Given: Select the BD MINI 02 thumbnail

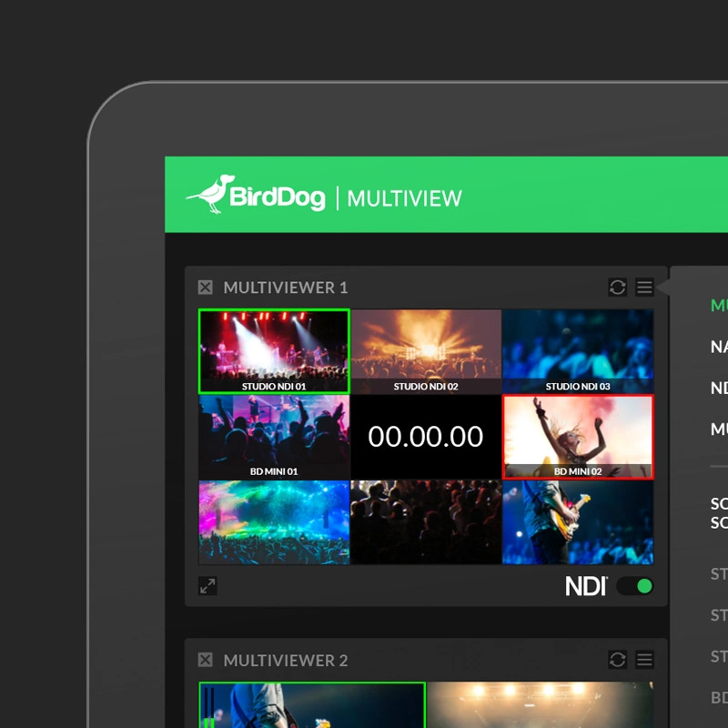Looking at the screenshot, I should (578, 437).
